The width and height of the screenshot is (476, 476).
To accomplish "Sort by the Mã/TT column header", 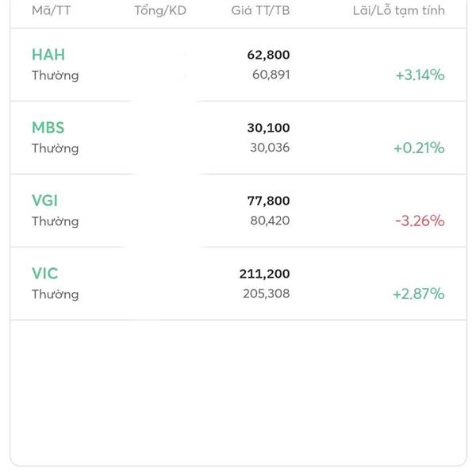I will tap(52, 10).
